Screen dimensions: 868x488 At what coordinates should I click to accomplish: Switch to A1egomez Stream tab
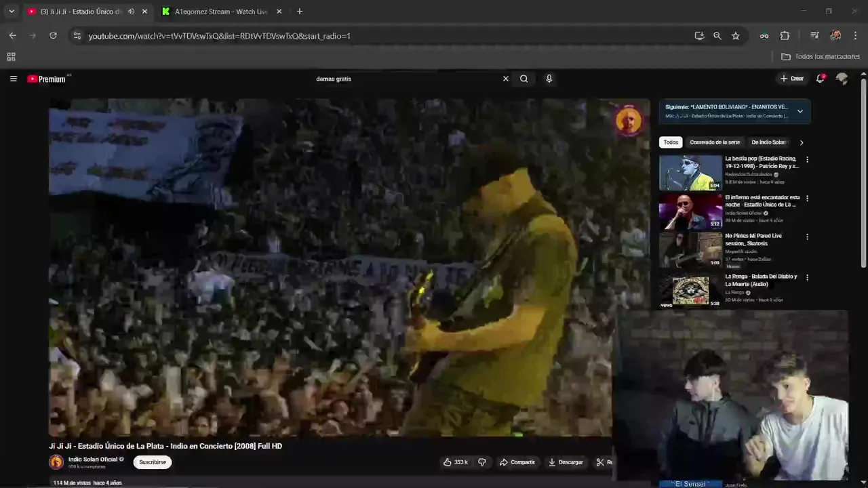[x=222, y=12]
